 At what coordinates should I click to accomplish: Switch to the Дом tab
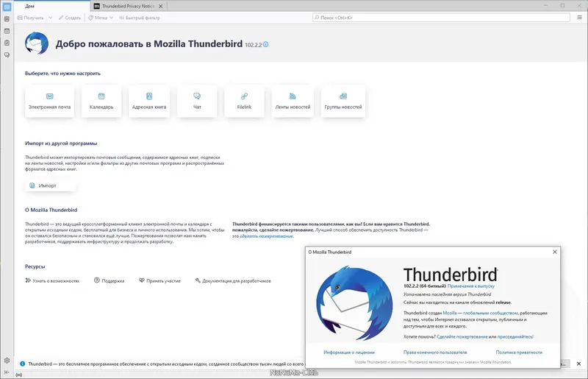[x=51, y=6]
